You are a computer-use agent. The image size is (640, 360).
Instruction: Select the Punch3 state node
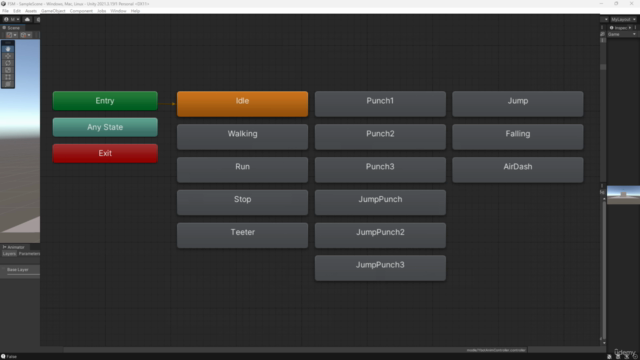[380, 170]
